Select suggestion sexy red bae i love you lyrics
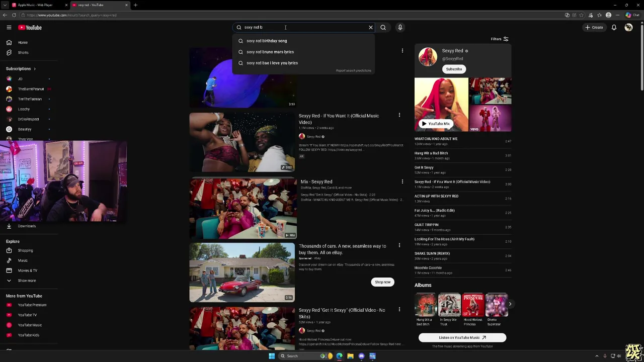 point(303,63)
